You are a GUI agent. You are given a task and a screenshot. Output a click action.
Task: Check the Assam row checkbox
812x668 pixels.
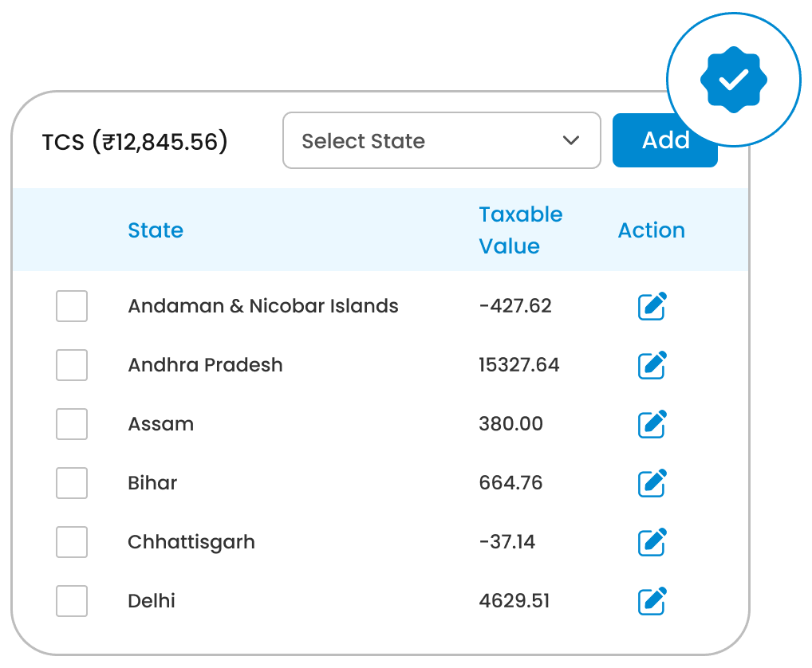click(x=72, y=424)
